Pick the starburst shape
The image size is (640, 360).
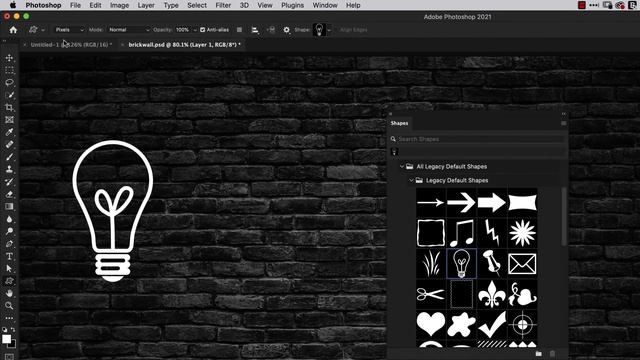[x=522, y=233]
